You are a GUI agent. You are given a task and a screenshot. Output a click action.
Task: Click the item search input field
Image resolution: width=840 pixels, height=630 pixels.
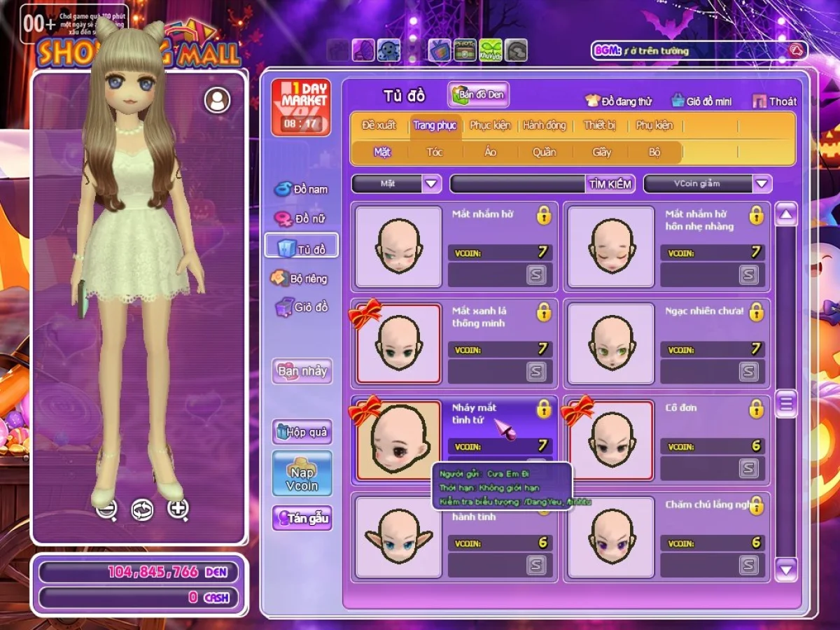click(518, 184)
